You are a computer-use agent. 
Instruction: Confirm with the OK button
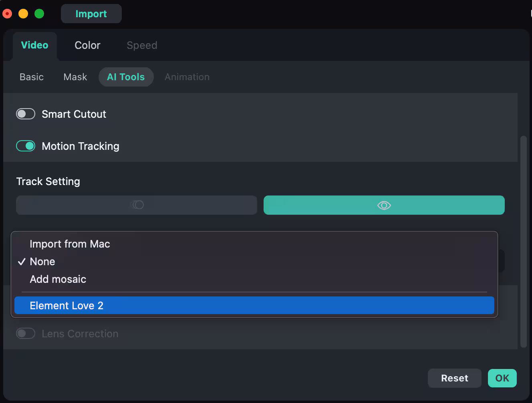pos(502,378)
